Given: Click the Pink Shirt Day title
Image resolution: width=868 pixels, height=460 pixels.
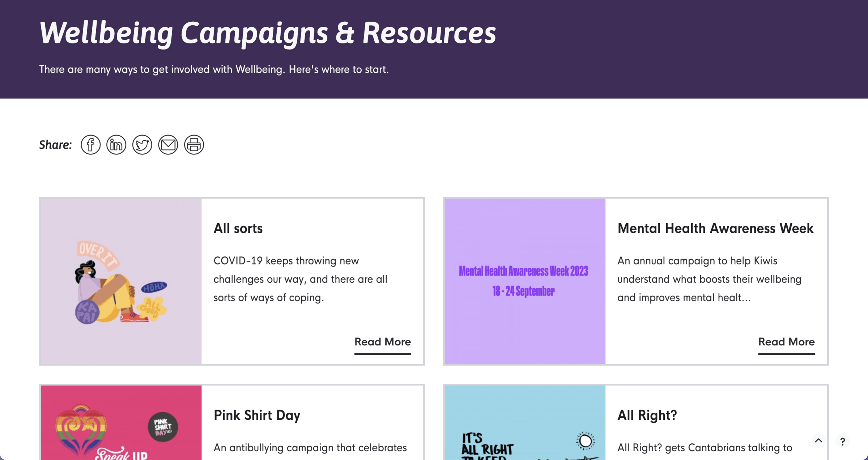Looking at the screenshot, I should [257, 415].
